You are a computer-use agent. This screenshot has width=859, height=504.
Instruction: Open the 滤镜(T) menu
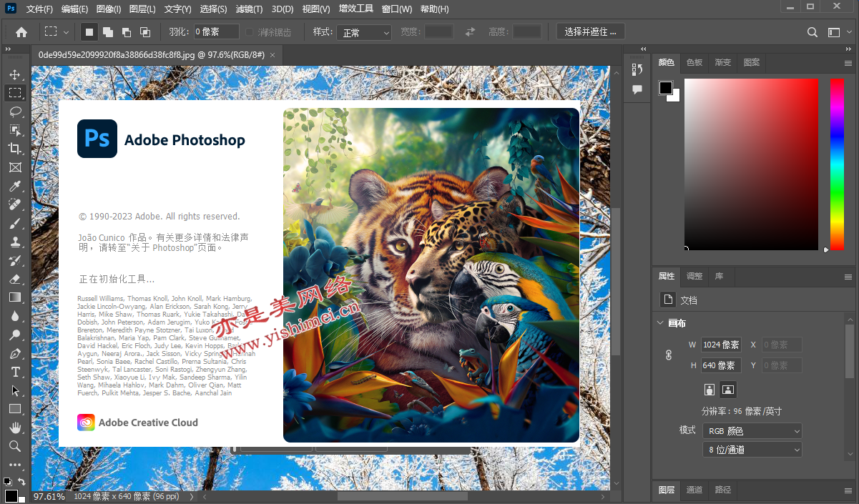click(250, 9)
